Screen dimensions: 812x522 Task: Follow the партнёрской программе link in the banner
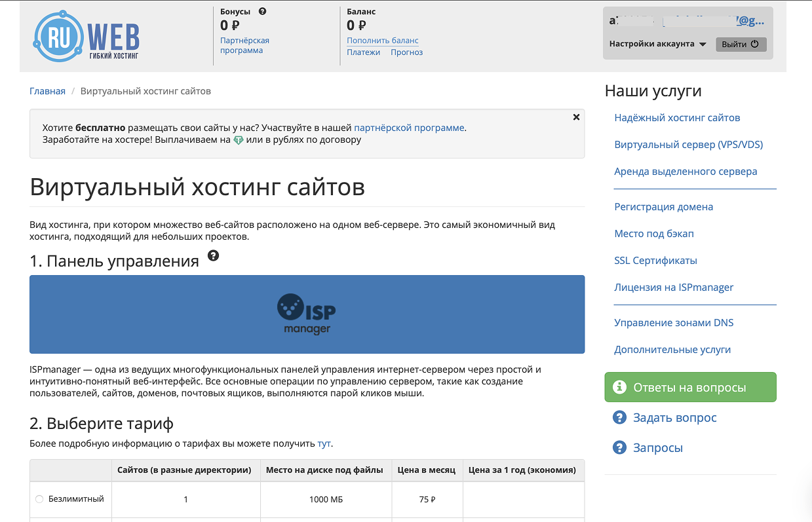[408, 128]
